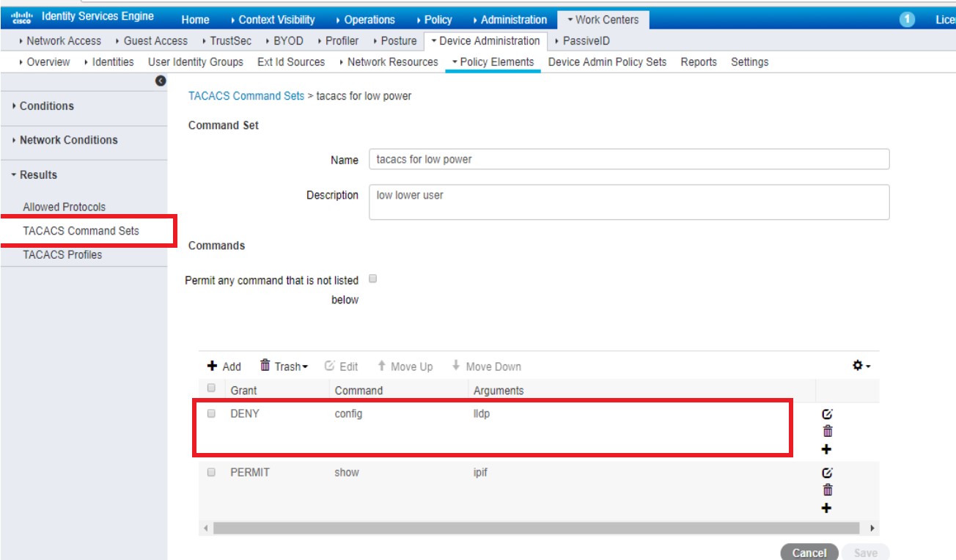Check the select-all checkbox in table header
956x560 pixels.
click(x=211, y=388)
